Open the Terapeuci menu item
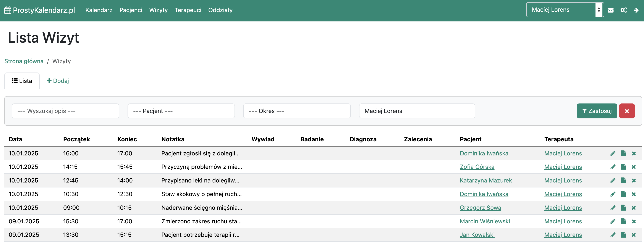The width and height of the screenshot is (644, 242). [x=188, y=10]
